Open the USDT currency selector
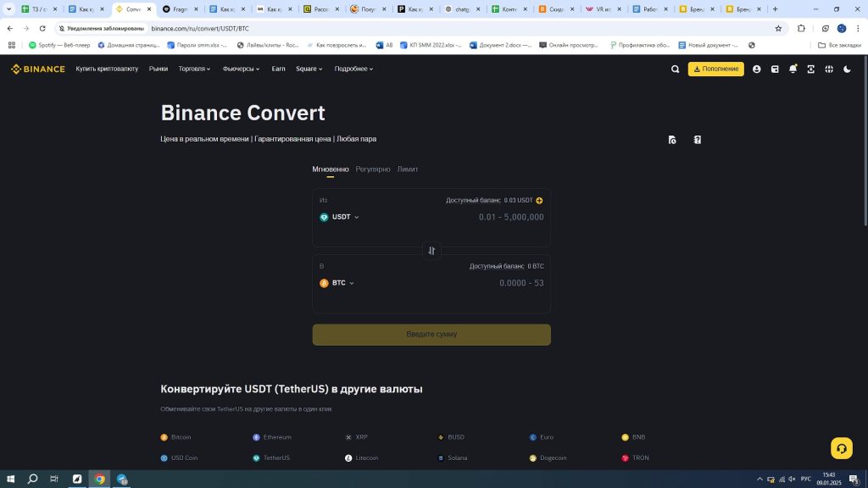 click(x=339, y=217)
